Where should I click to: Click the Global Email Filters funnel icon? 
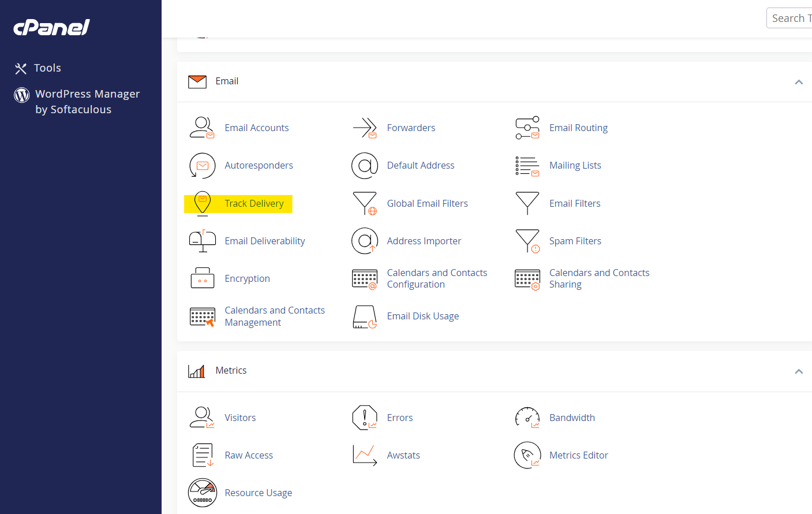365,203
